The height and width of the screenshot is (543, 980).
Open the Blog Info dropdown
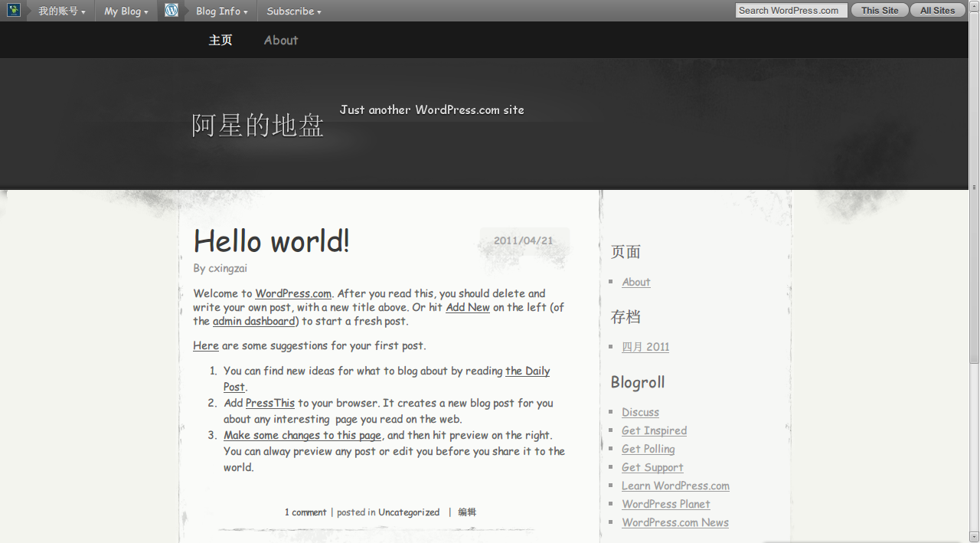point(222,11)
